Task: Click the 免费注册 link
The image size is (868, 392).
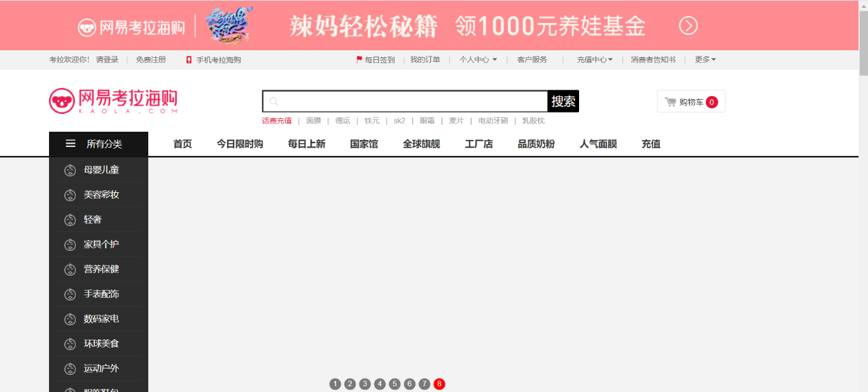Action: point(151,60)
